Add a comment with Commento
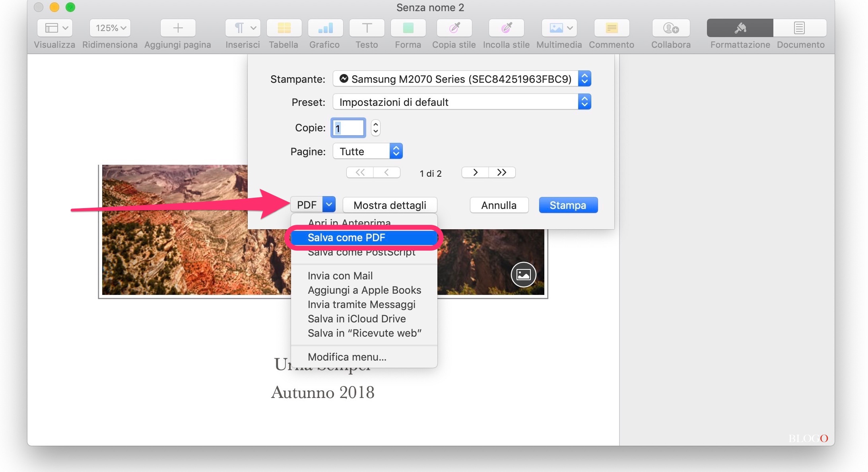The width and height of the screenshot is (868, 472). tap(612, 28)
